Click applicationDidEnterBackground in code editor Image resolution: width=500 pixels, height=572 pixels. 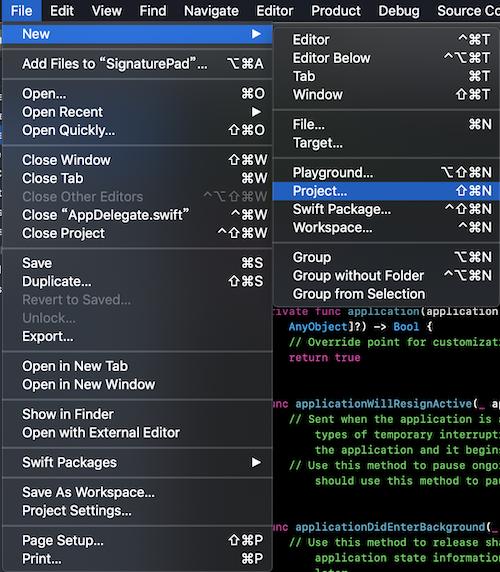[390, 527]
